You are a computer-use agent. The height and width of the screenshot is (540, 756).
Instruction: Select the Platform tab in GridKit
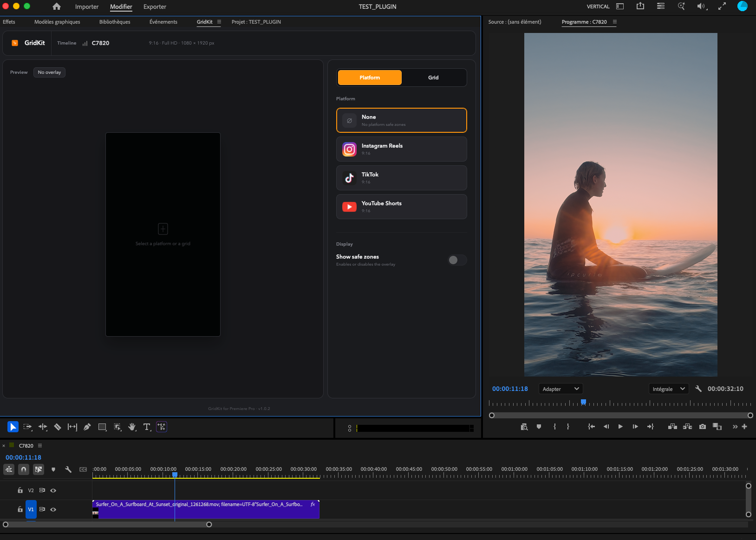370,78
